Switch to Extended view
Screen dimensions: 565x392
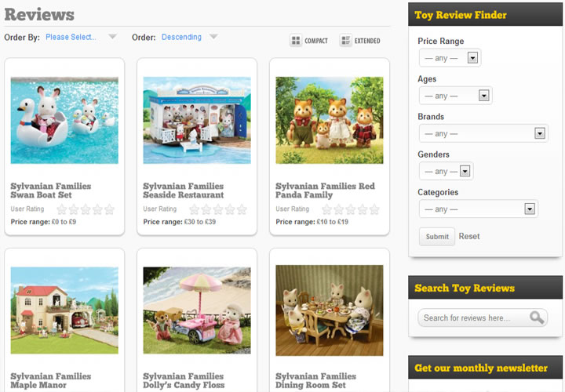pos(359,41)
